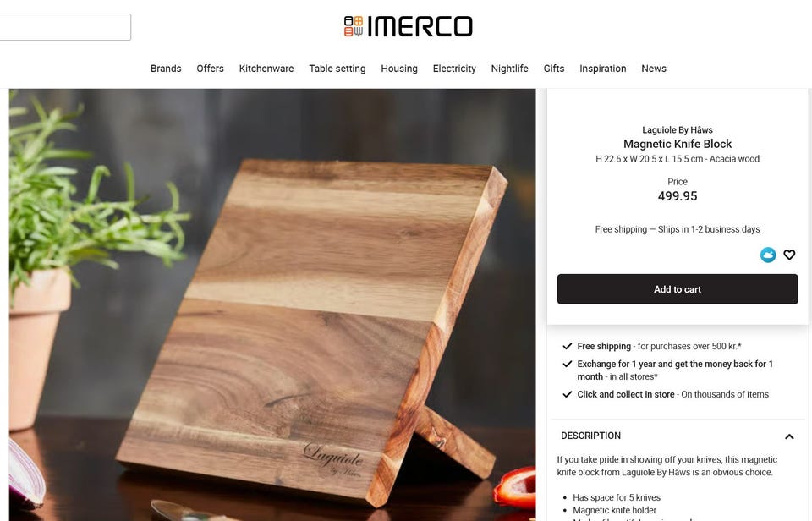812x521 pixels.
Task: Collapse the Description section chevron
Action: pyautogui.click(x=789, y=436)
